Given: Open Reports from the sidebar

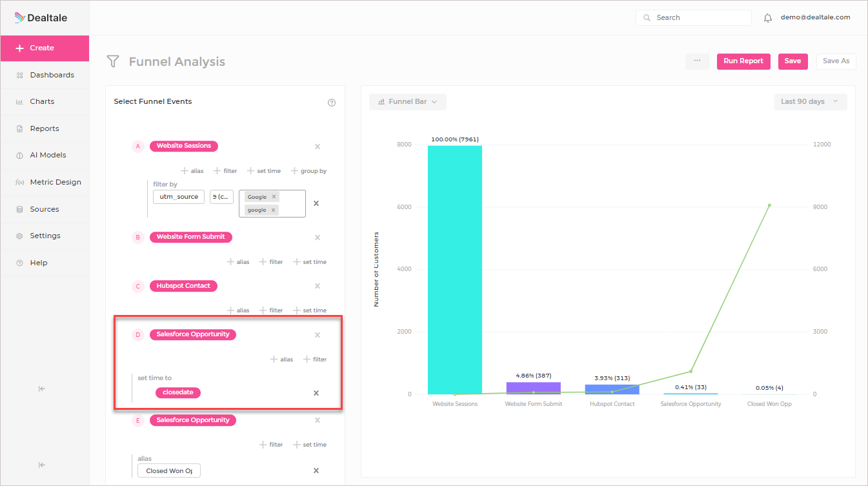Looking at the screenshot, I should point(45,128).
